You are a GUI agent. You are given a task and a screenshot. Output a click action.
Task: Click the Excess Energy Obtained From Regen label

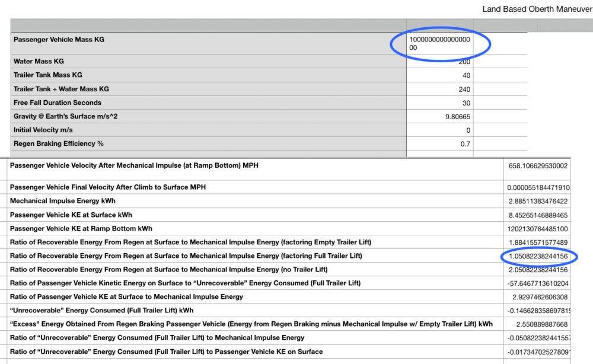251,324
